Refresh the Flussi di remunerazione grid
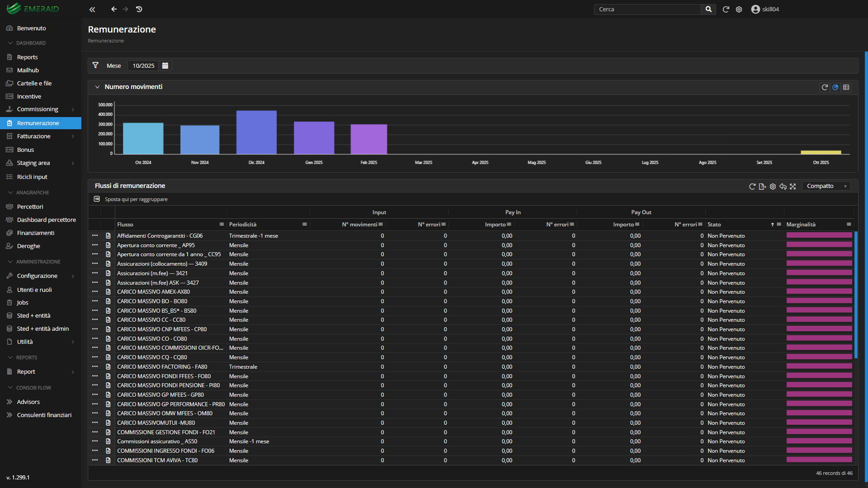868x488 pixels. [752, 186]
